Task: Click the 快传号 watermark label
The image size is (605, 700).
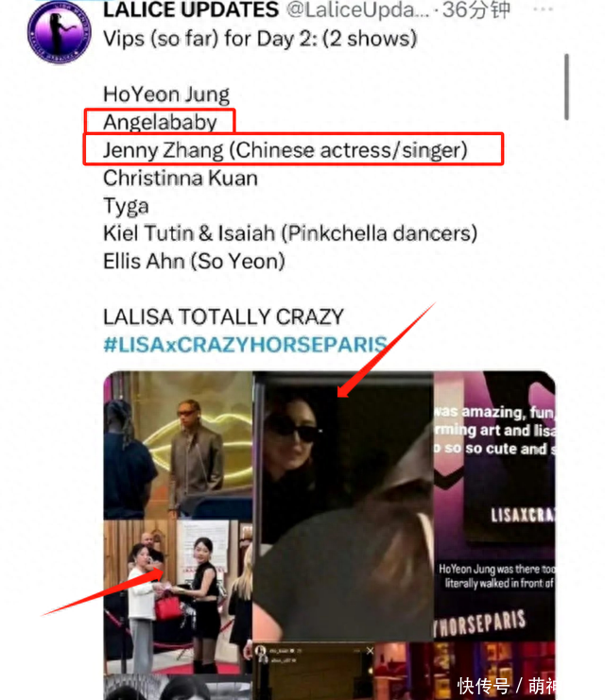Action: click(483, 686)
